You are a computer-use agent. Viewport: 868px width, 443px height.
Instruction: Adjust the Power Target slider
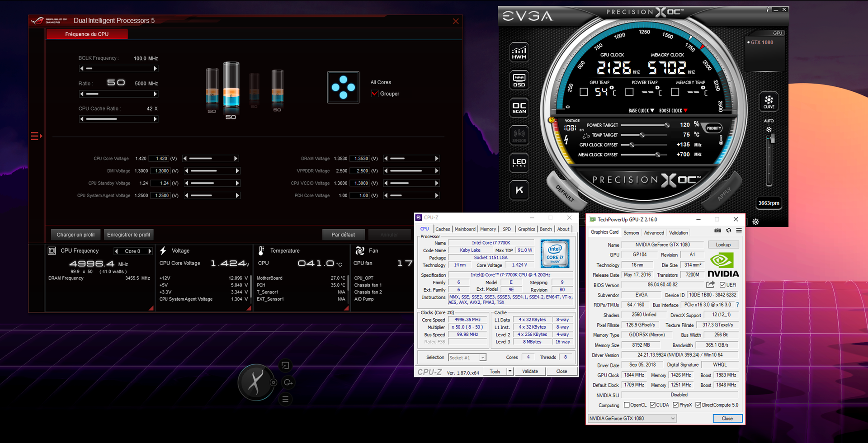click(645, 125)
